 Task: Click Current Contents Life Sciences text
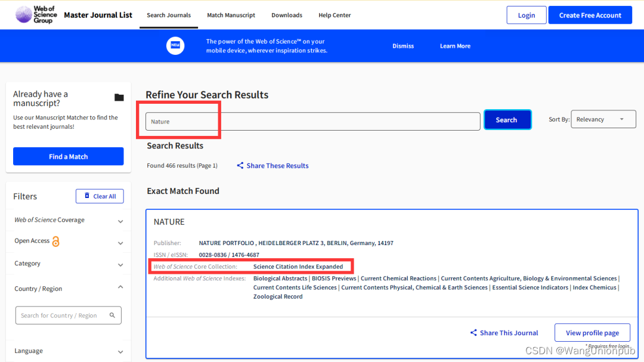tap(295, 287)
